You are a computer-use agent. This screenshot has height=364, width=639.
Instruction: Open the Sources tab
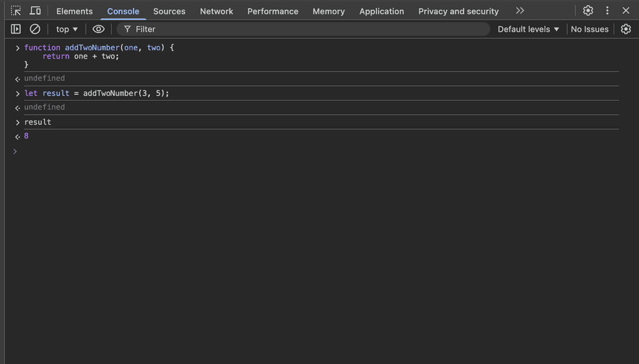point(169,11)
